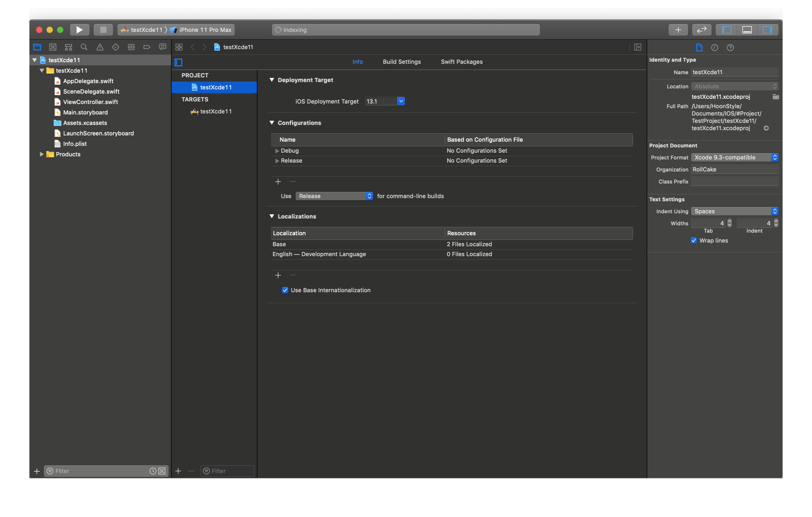Screen dimensions: 812x517
Task: Click testXcde11 in the jump bar
Action: 234,47
